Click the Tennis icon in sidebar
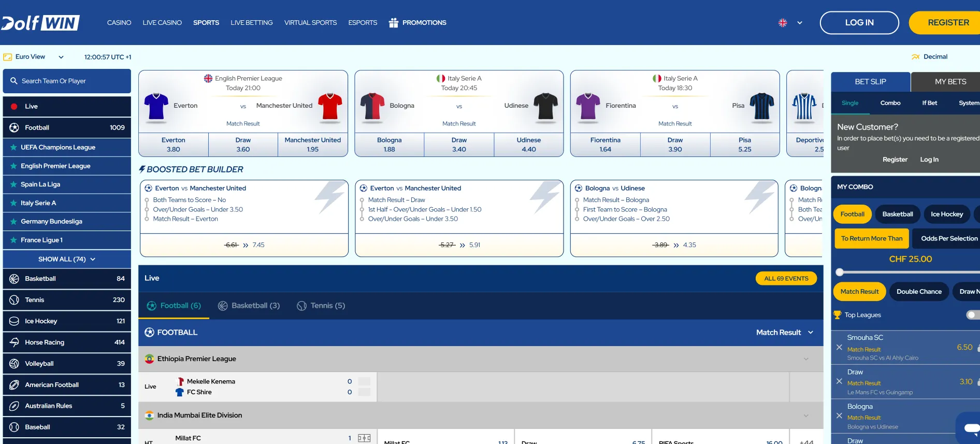The width and height of the screenshot is (980, 444). (x=14, y=300)
